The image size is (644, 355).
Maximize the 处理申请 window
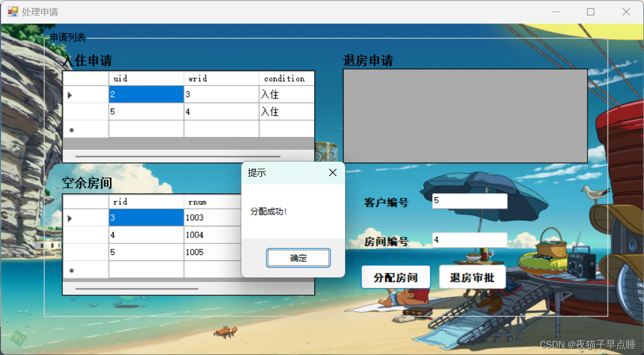coord(590,12)
